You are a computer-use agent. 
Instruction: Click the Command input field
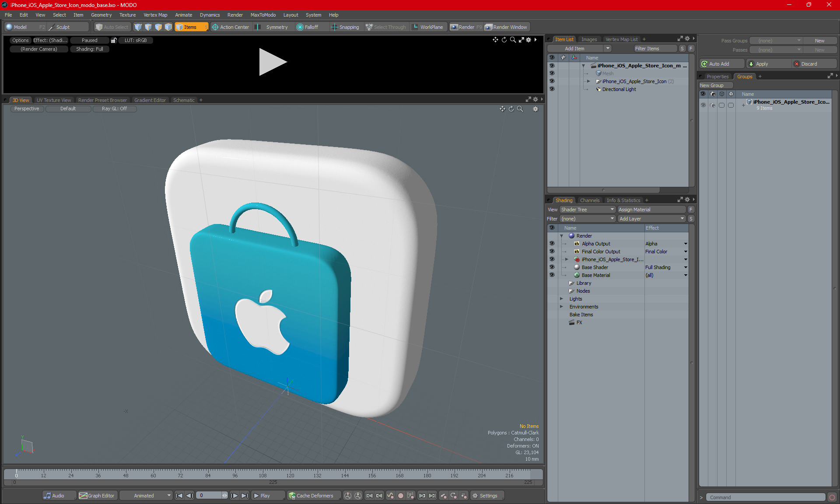tap(766, 497)
